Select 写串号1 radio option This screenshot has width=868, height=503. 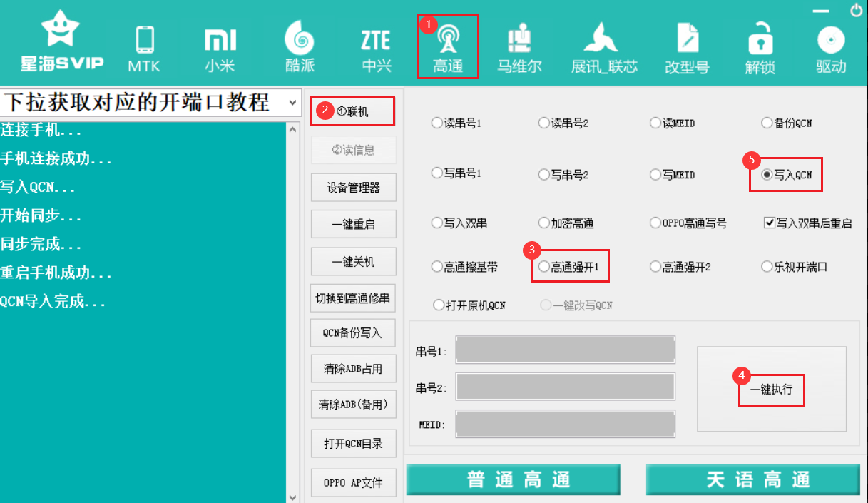click(456, 173)
